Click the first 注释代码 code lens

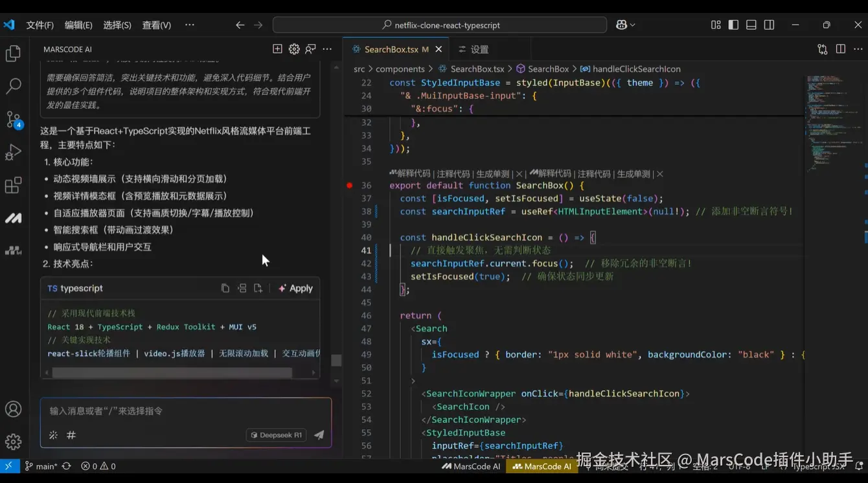pos(453,174)
